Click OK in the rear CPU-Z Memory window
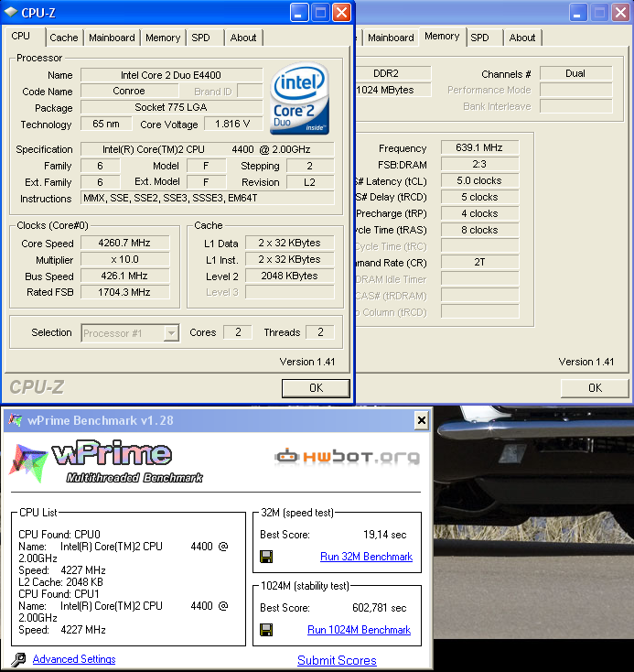634x672 pixels. point(595,388)
